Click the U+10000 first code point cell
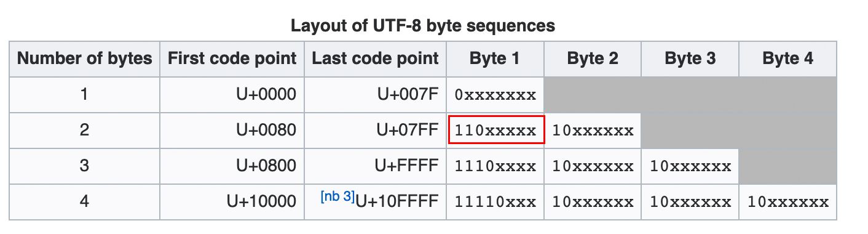Viewport: 868px width, 234px height. (x=232, y=202)
